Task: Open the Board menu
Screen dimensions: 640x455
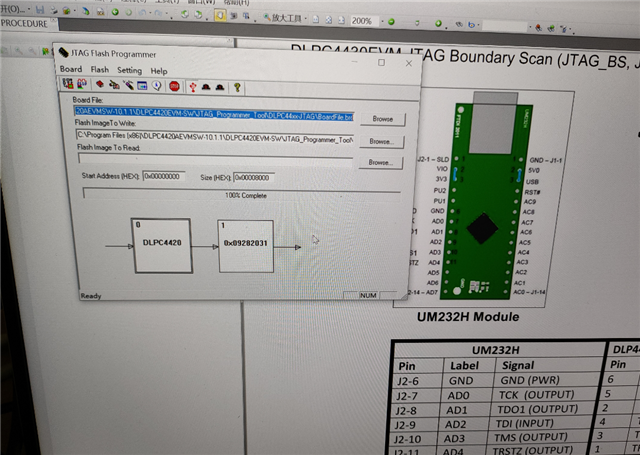Action: click(x=71, y=69)
